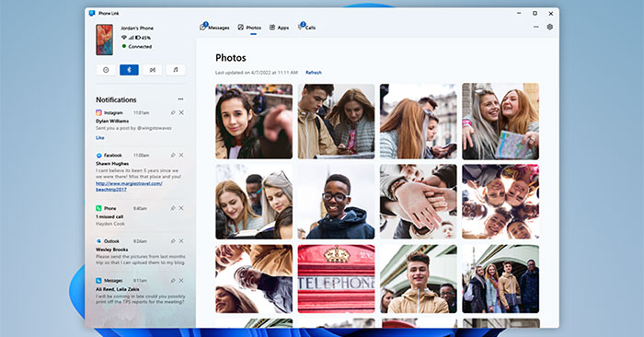
Task: Open photo of young man in tan jacket
Action: [x=418, y=279]
